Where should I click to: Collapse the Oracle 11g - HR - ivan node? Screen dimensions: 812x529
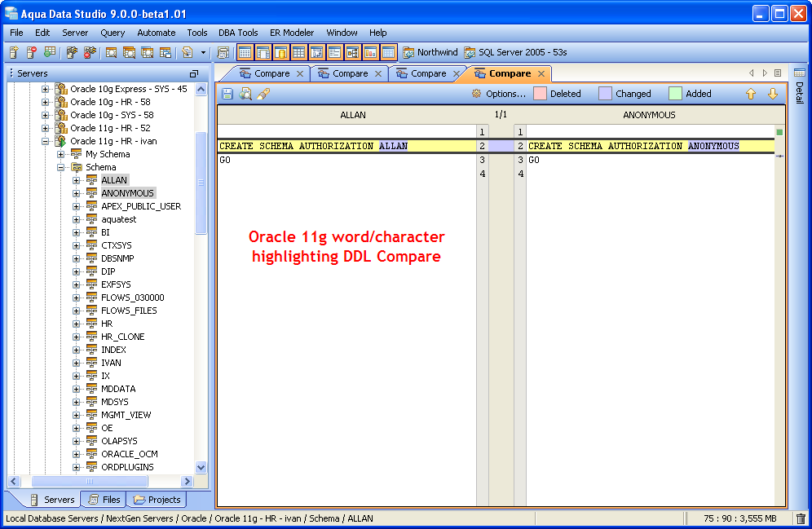click(45, 141)
